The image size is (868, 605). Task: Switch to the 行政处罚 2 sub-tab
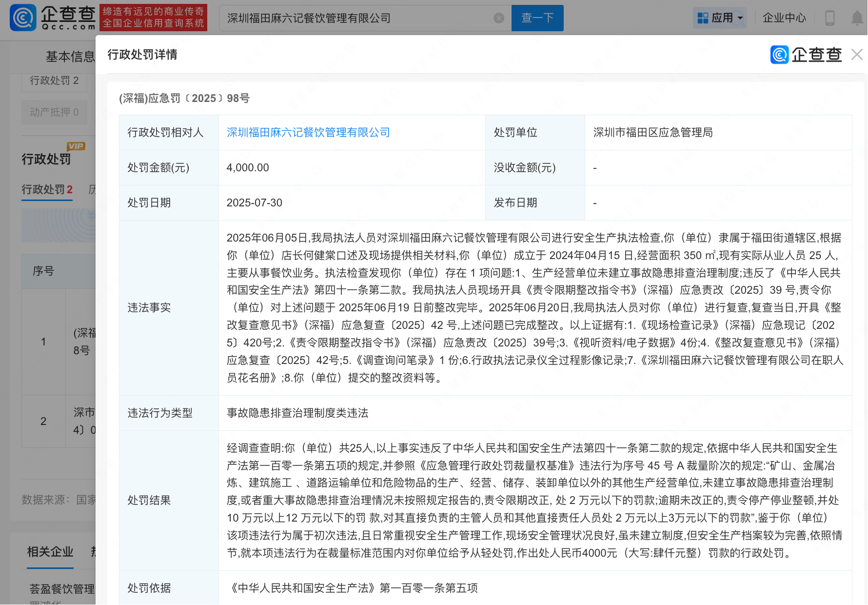coord(47,189)
